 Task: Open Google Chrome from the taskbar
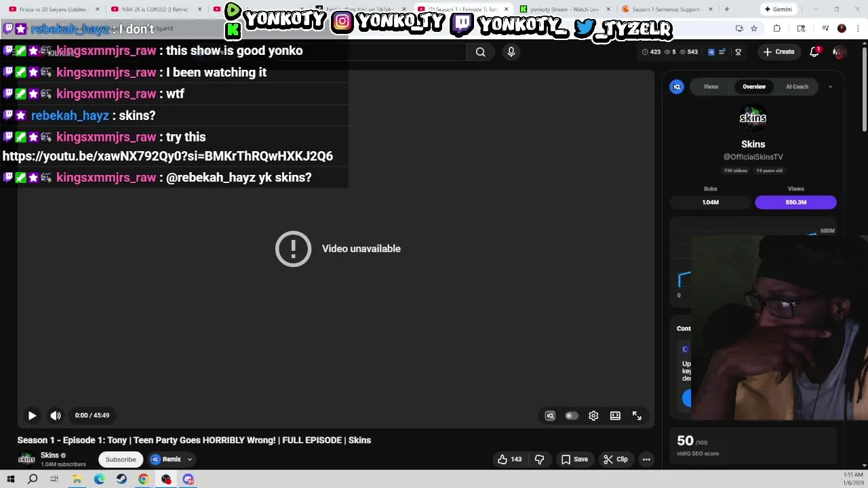click(144, 479)
